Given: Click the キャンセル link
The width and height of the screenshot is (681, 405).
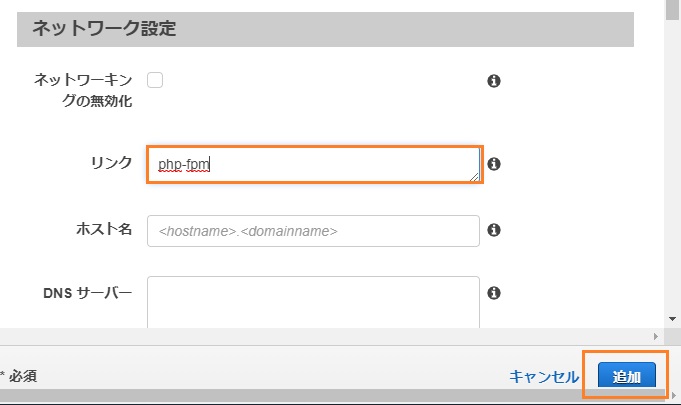Looking at the screenshot, I should click(x=544, y=376).
